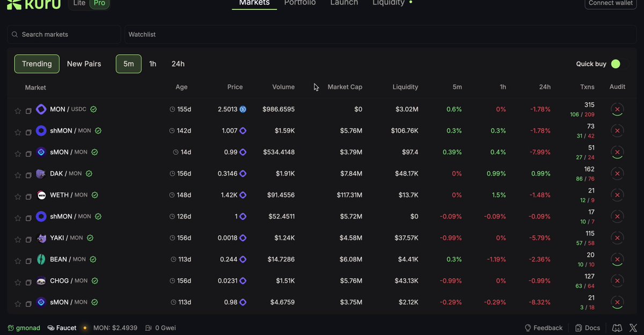644x335 pixels.
Task: Open Discord icon in the footer
Action: pos(617,327)
